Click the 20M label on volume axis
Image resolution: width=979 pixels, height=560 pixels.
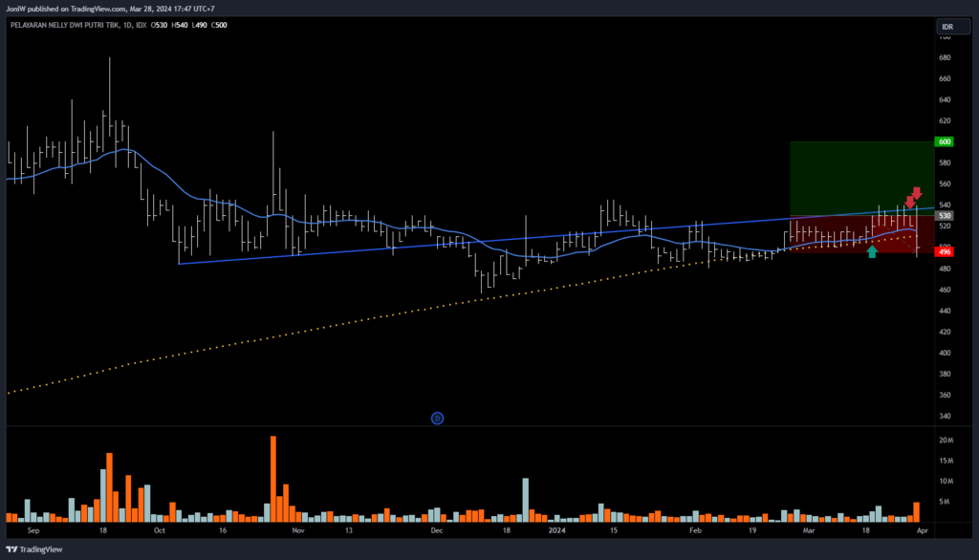(945, 441)
